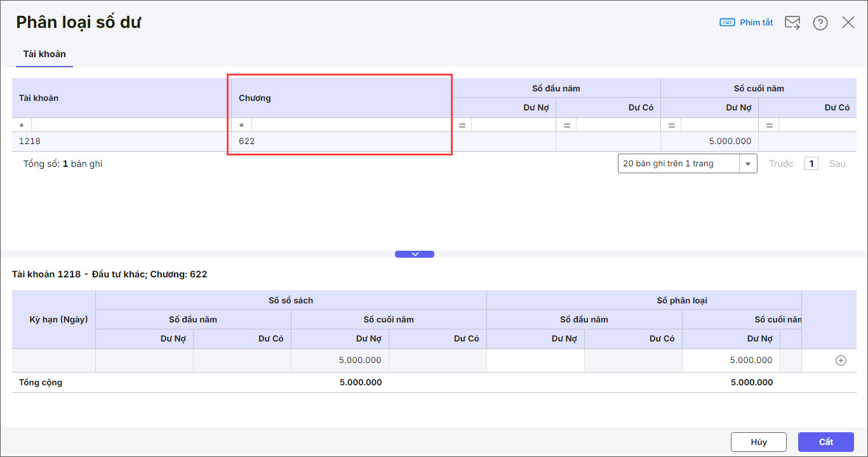Switch to the Tài khoản tab
Viewport: 868px width, 457px height.
coord(44,55)
